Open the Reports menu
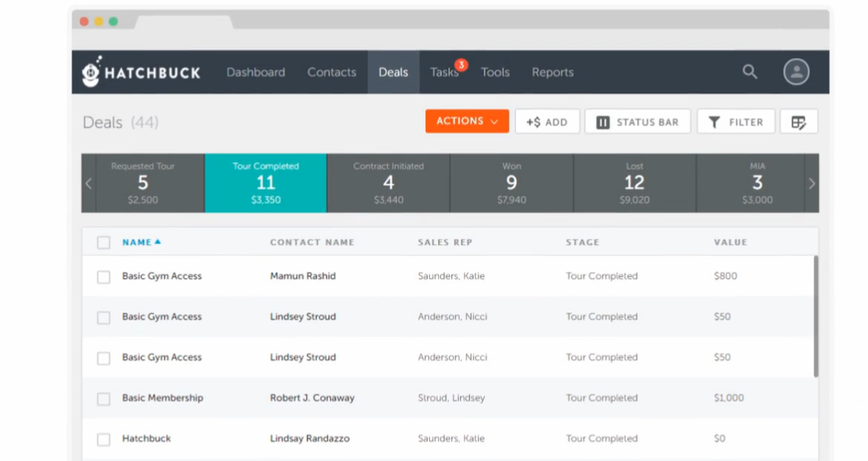868x461 pixels. coord(553,72)
